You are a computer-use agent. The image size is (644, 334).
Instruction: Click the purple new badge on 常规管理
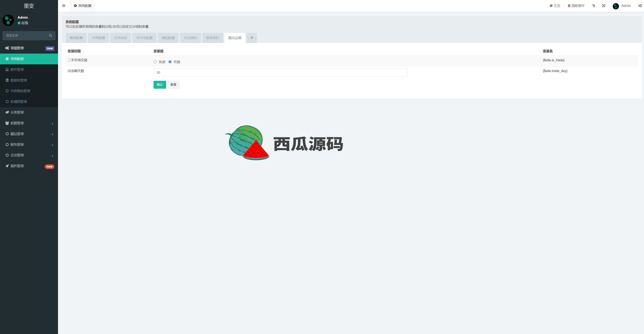point(50,48)
